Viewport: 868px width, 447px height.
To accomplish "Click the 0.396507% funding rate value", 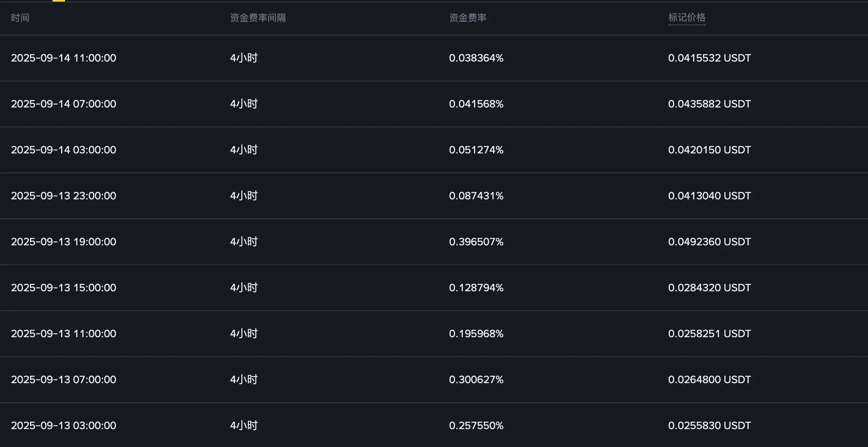I will (x=476, y=242).
